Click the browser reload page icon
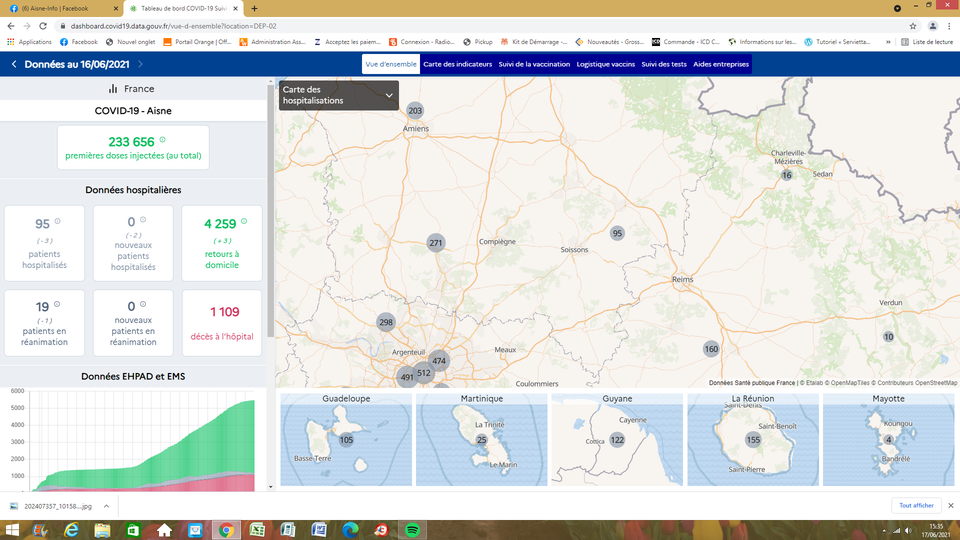This screenshot has width=960, height=540. pyautogui.click(x=42, y=26)
